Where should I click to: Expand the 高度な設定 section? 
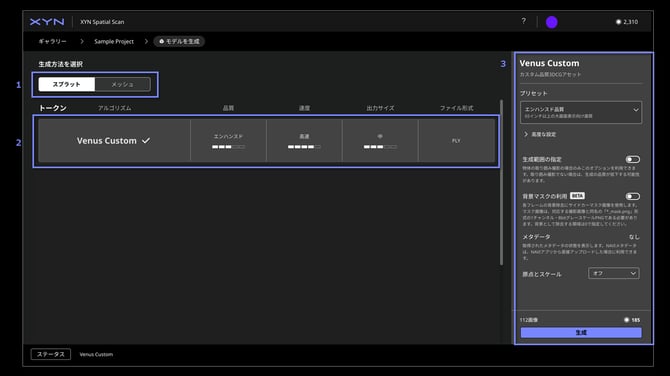click(x=540, y=134)
